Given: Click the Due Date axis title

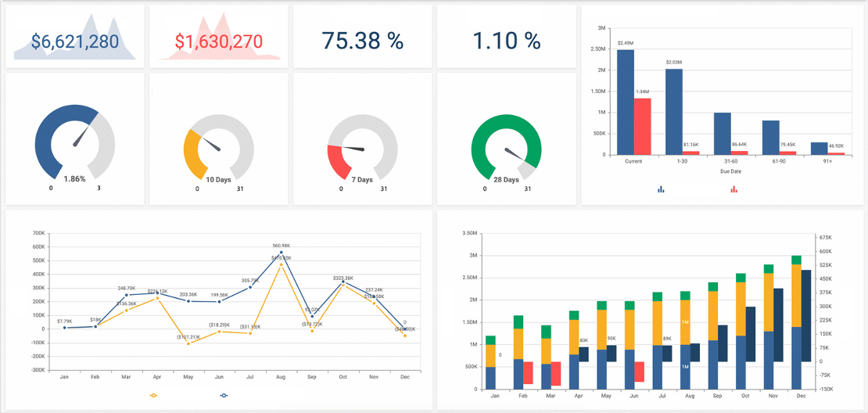Looking at the screenshot, I should tap(730, 171).
